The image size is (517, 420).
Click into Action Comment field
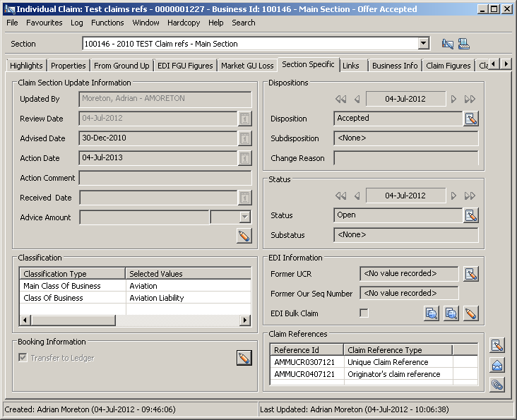pyautogui.click(x=165, y=178)
